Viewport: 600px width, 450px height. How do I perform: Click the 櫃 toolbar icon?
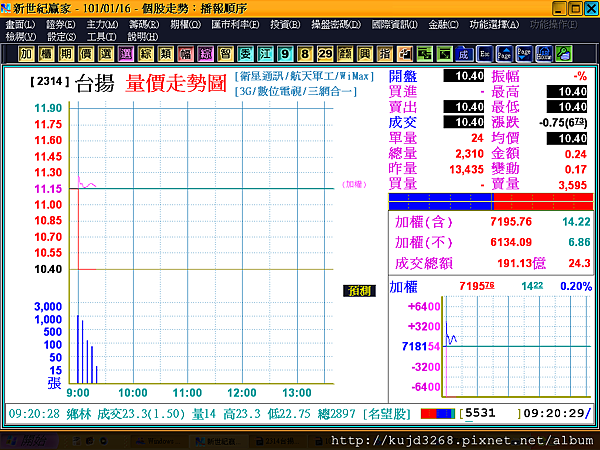(x=46, y=54)
